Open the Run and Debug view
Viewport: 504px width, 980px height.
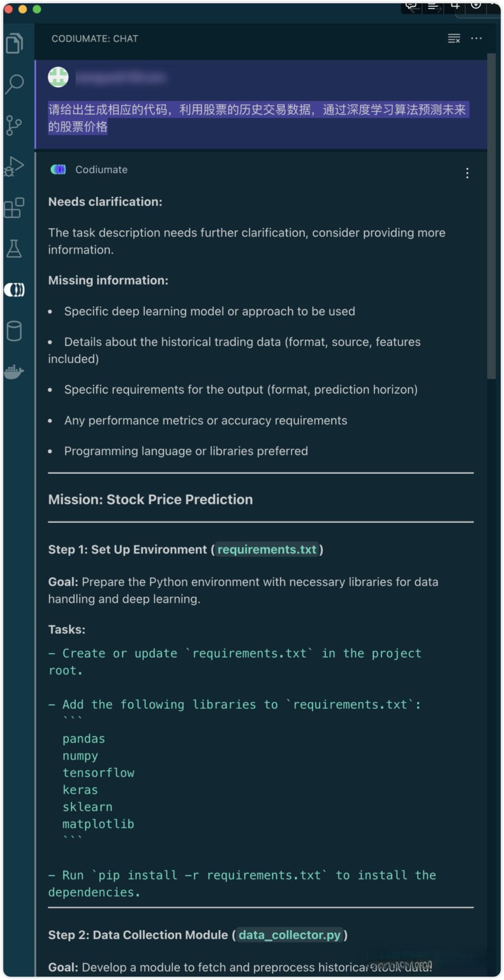14,166
